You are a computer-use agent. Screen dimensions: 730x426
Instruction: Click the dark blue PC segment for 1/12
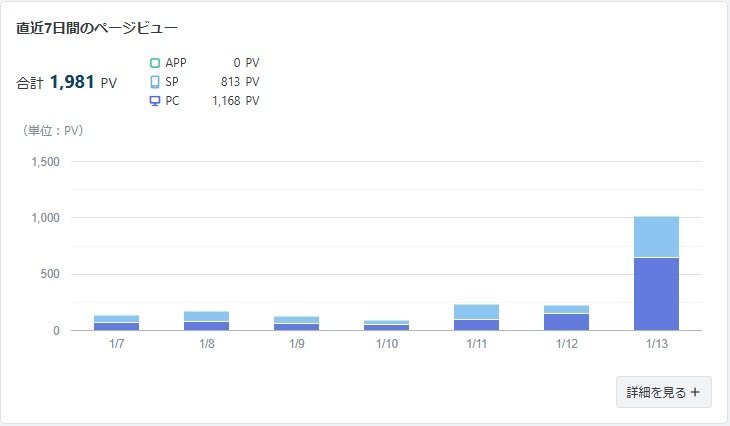566,322
